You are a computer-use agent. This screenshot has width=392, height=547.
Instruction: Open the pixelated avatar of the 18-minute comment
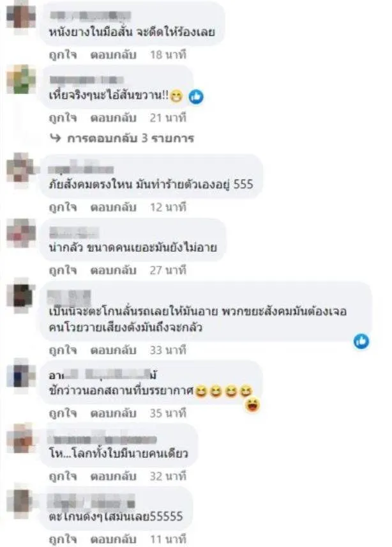point(21,17)
